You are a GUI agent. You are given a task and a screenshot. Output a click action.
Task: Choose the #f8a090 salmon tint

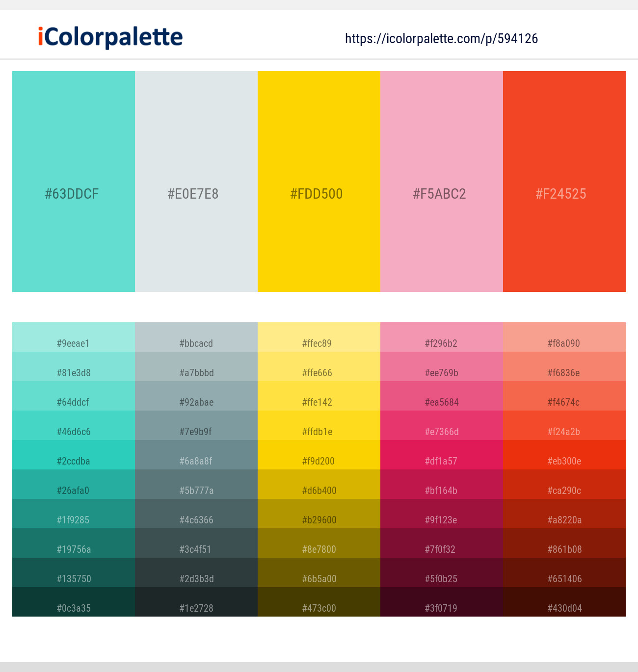(564, 337)
